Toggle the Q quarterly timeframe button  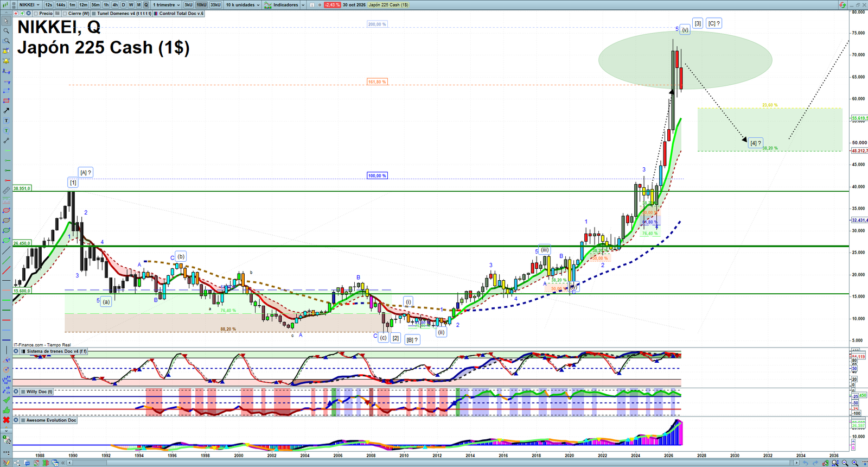[146, 5]
